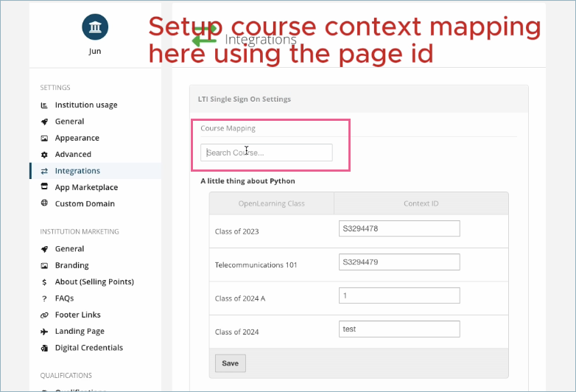Click the Digital Credentials icon
576x392 pixels.
pyautogui.click(x=44, y=348)
